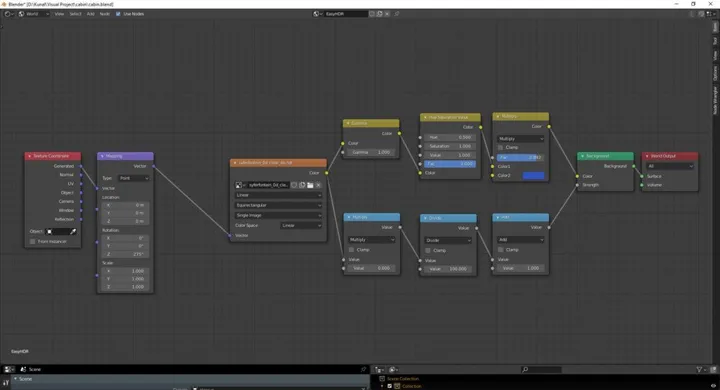Image resolution: width=720 pixels, height=390 pixels.
Task: Open the Divide node operation dropdown
Action: [x=448, y=240]
